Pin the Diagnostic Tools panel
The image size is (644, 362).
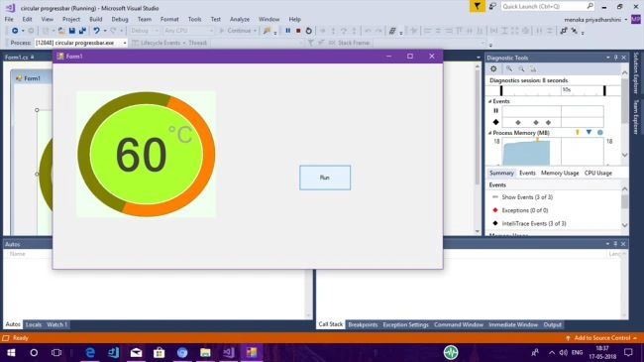click(615, 58)
